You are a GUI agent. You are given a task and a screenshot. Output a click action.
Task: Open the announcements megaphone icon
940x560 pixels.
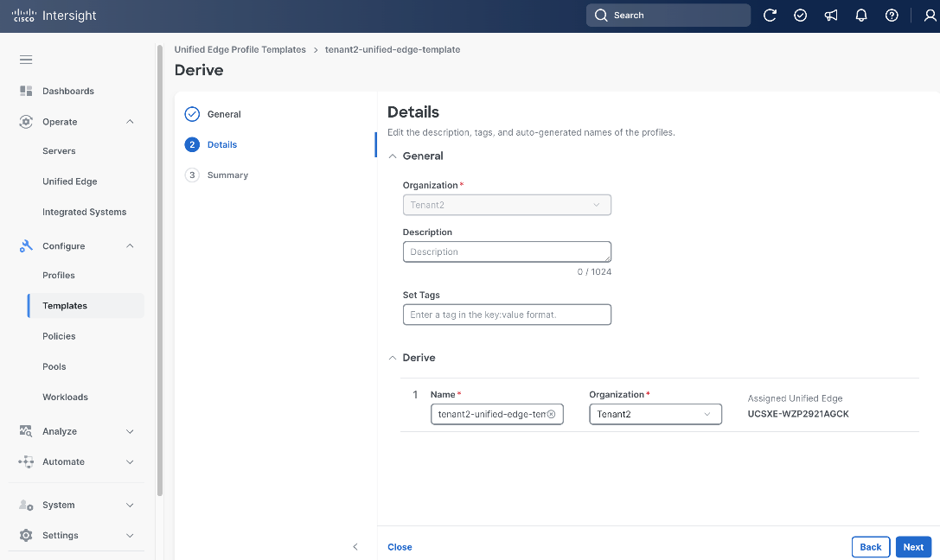(831, 16)
